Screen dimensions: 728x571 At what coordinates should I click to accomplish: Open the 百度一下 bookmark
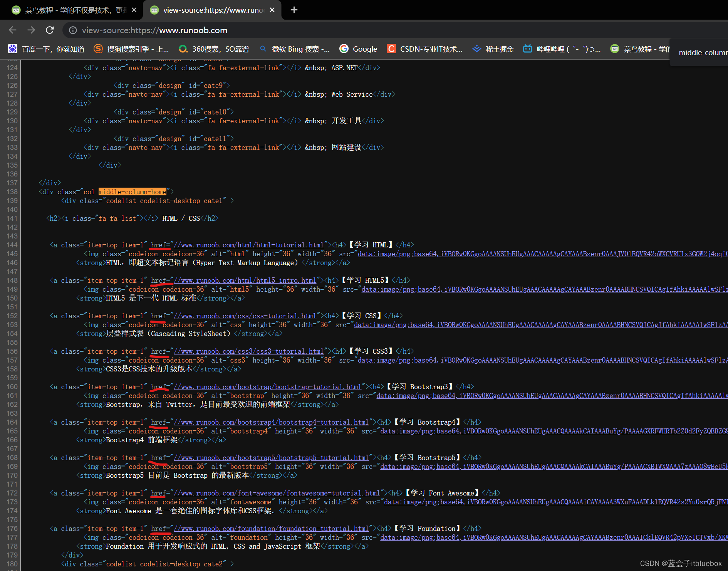coord(47,49)
